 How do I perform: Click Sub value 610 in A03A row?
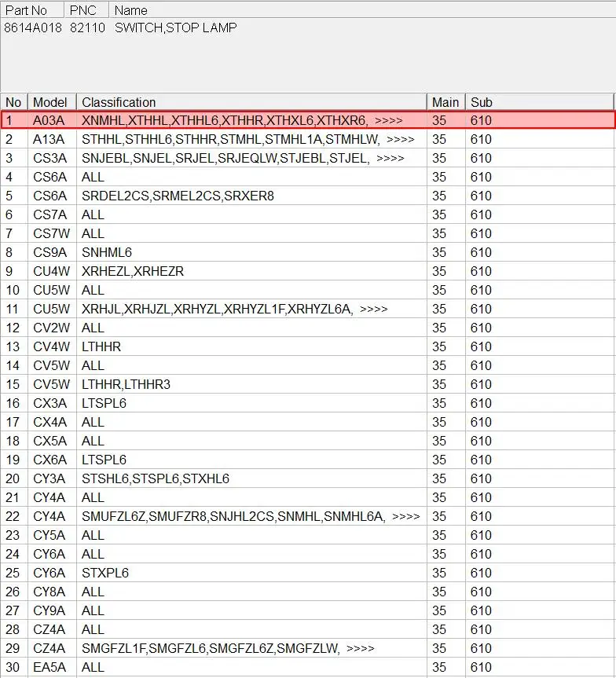481,120
